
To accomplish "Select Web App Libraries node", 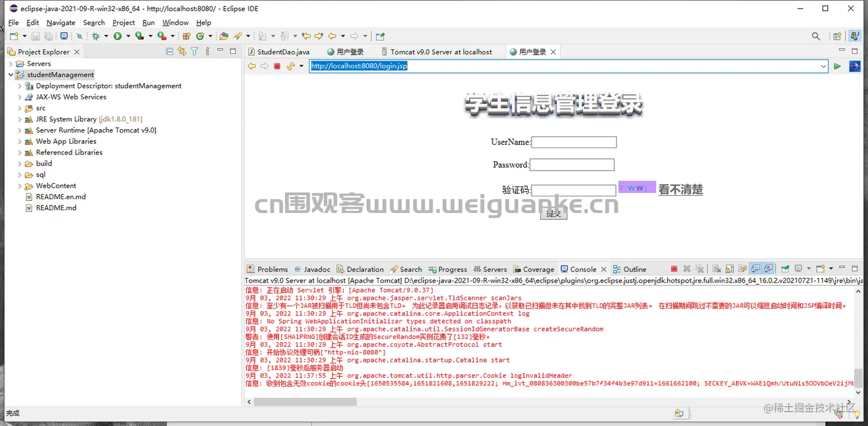I will pyautogui.click(x=66, y=141).
